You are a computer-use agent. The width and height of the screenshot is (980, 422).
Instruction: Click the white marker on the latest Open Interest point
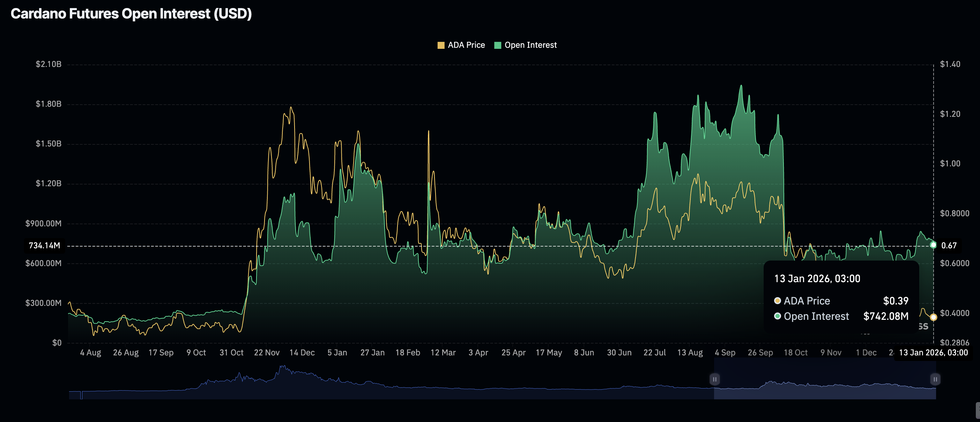933,245
